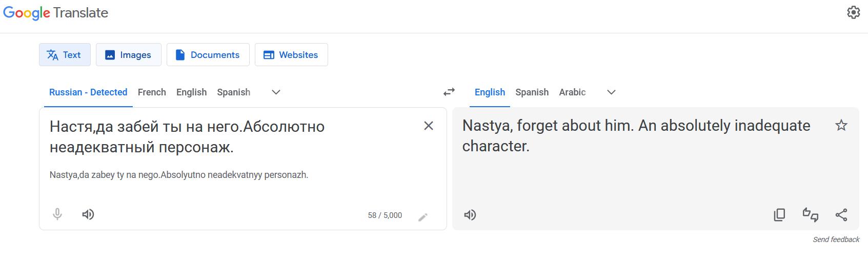Image resolution: width=868 pixels, height=260 pixels.
Task: Copy the translation to clipboard
Action: (779, 215)
